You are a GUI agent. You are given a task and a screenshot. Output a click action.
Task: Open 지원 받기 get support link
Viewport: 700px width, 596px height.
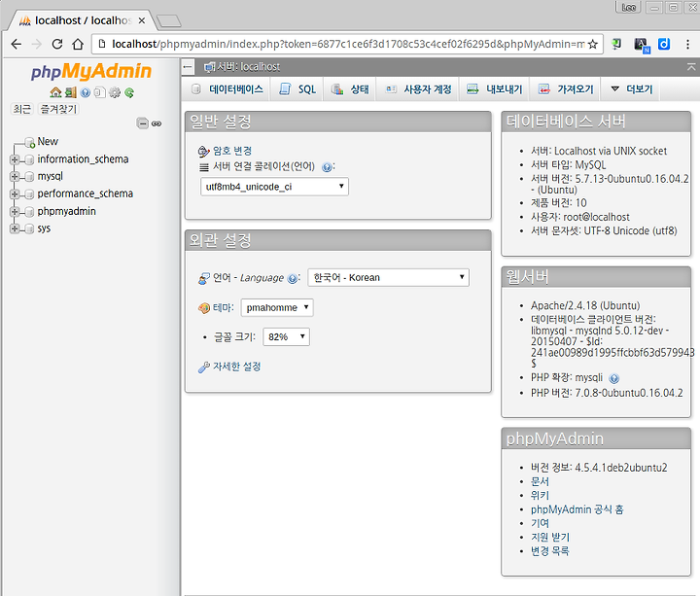click(550, 537)
